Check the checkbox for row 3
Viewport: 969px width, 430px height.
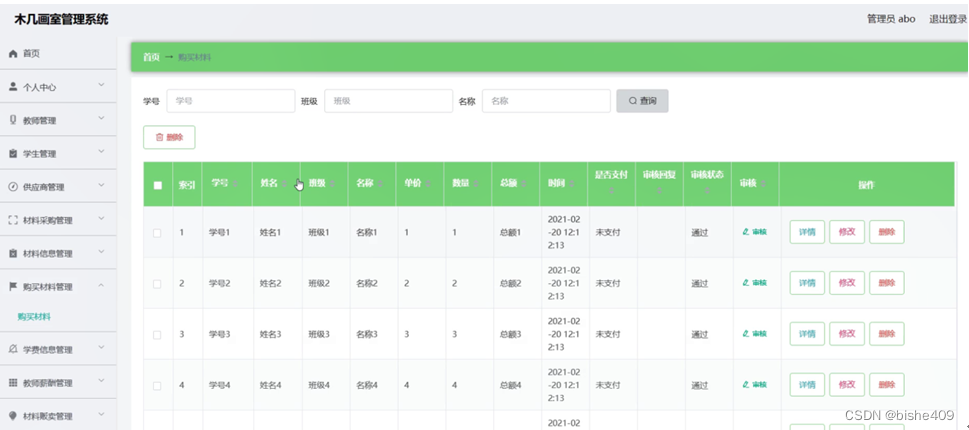pyautogui.click(x=158, y=335)
